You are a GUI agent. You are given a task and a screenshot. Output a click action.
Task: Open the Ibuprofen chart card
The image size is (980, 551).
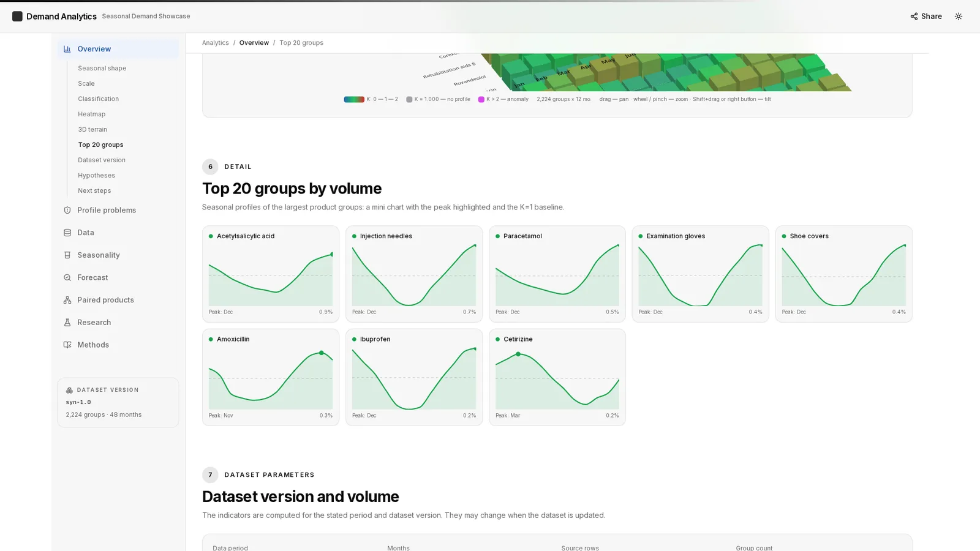(414, 377)
